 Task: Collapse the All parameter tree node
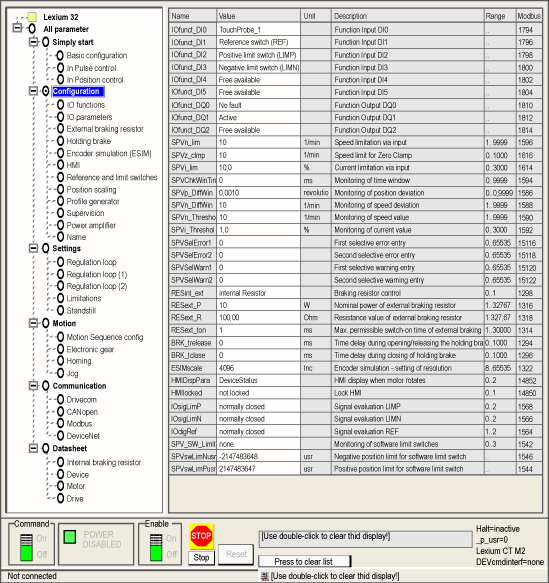(x=17, y=28)
